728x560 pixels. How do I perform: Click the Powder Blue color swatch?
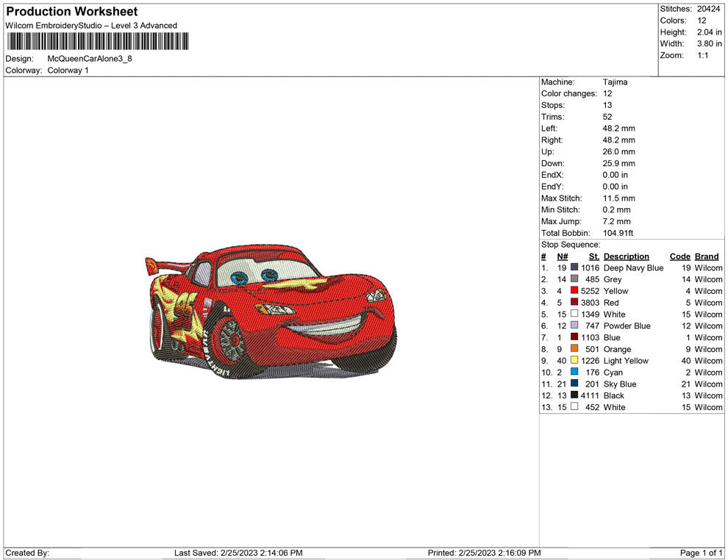[574, 326]
